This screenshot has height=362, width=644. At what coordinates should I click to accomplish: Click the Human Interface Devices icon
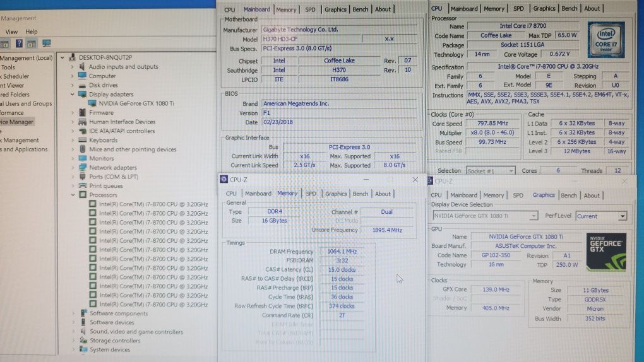coord(82,122)
